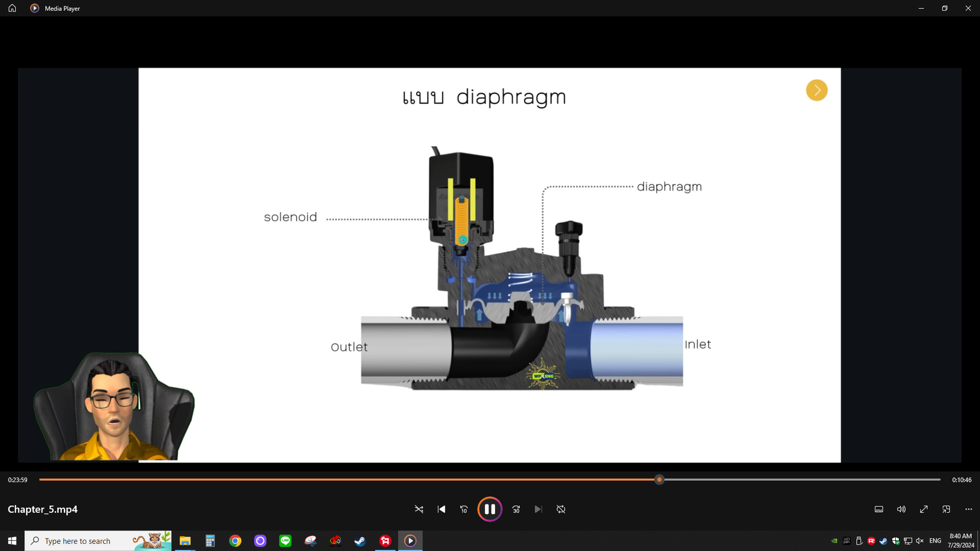Click the Media Player home icon
Viewport: 980px width, 551px height.
tap(12, 8)
